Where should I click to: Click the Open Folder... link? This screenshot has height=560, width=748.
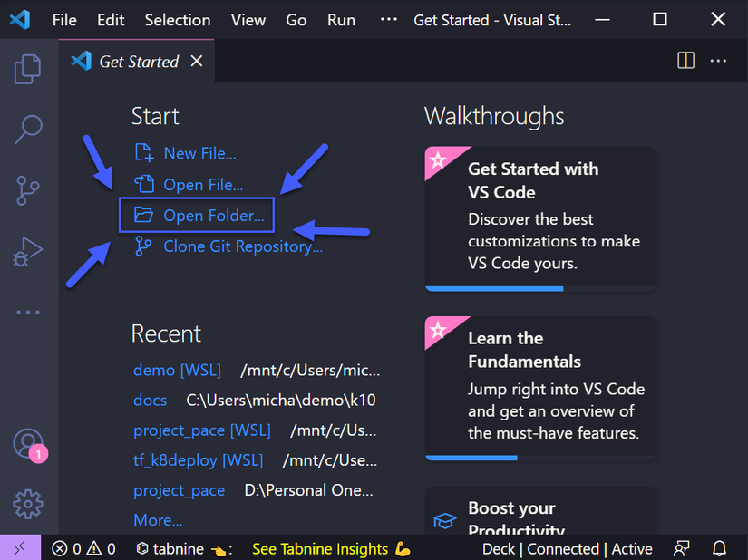click(x=213, y=216)
